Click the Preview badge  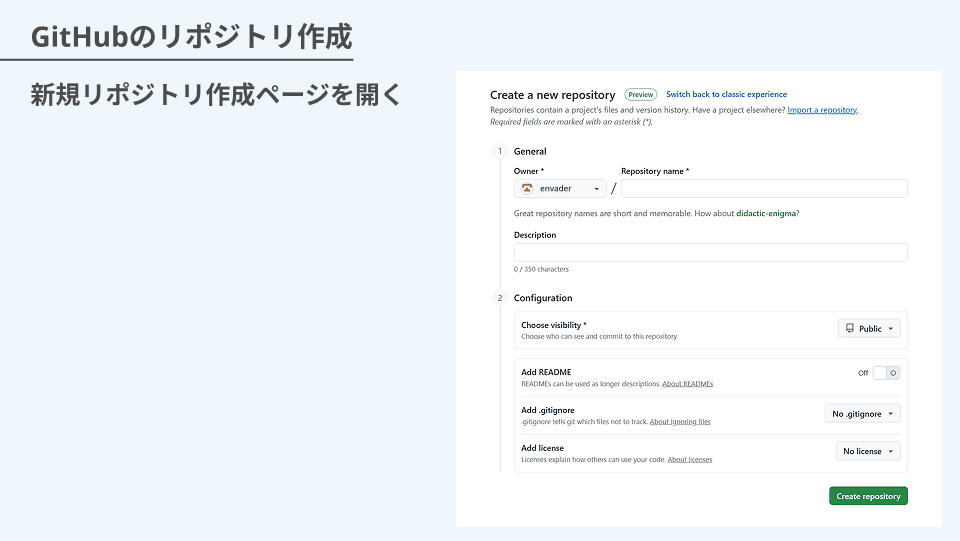640,94
